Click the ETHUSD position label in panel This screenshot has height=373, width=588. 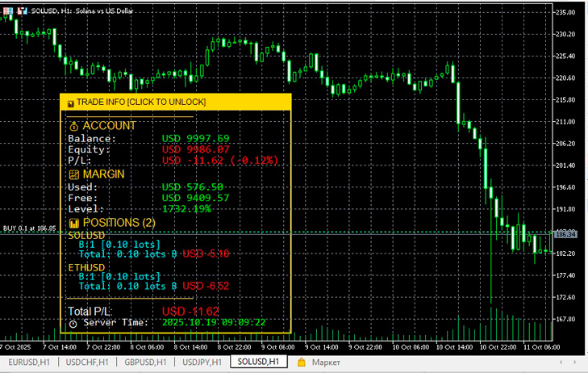pyautogui.click(x=85, y=266)
